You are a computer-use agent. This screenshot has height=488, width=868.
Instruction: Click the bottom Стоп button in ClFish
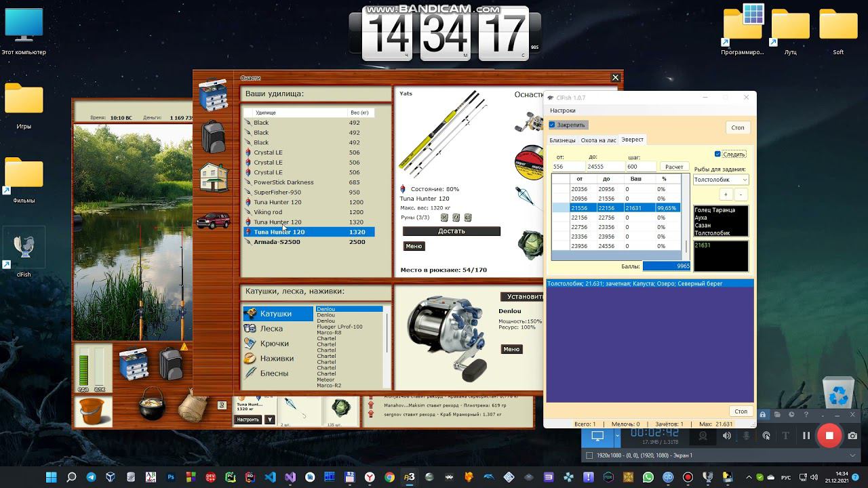point(741,411)
